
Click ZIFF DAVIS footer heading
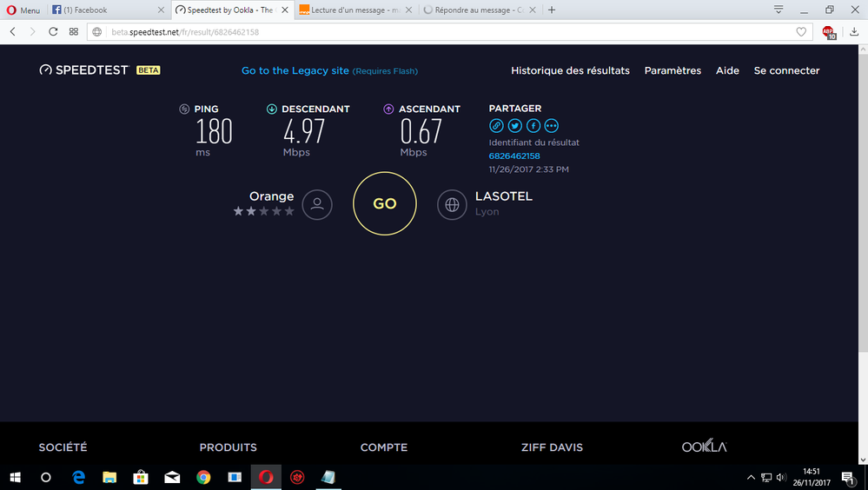(552, 447)
